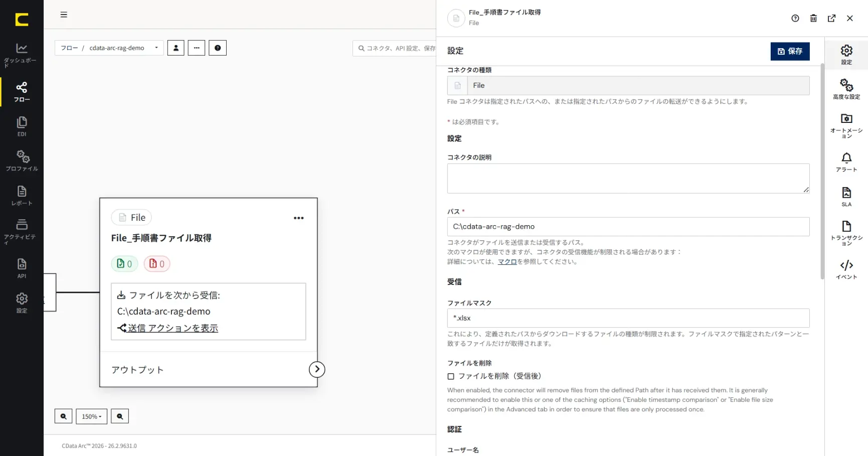
Task: Switch to the トランザクション tab
Action: pos(846,233)
